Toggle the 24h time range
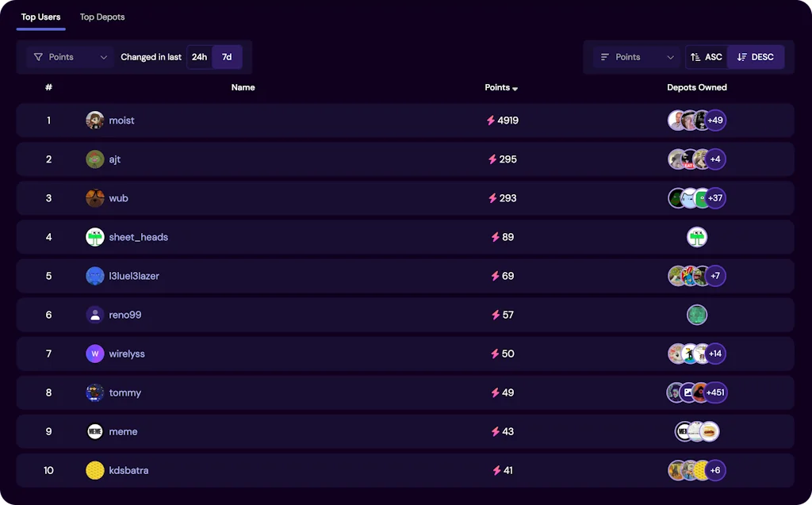The width and height of the screenshot is (812, 505). point(199,57)
